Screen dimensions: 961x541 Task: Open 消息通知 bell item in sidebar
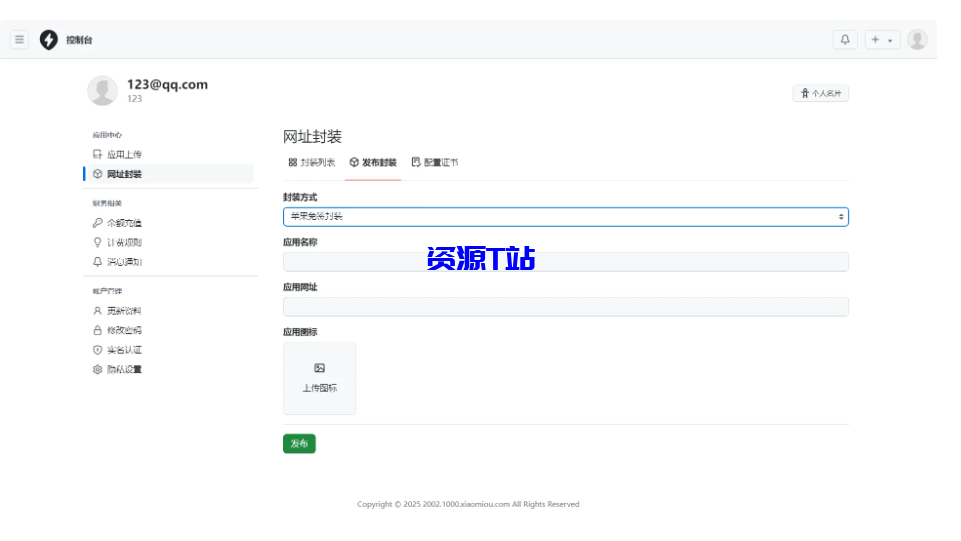pos(170,262)
